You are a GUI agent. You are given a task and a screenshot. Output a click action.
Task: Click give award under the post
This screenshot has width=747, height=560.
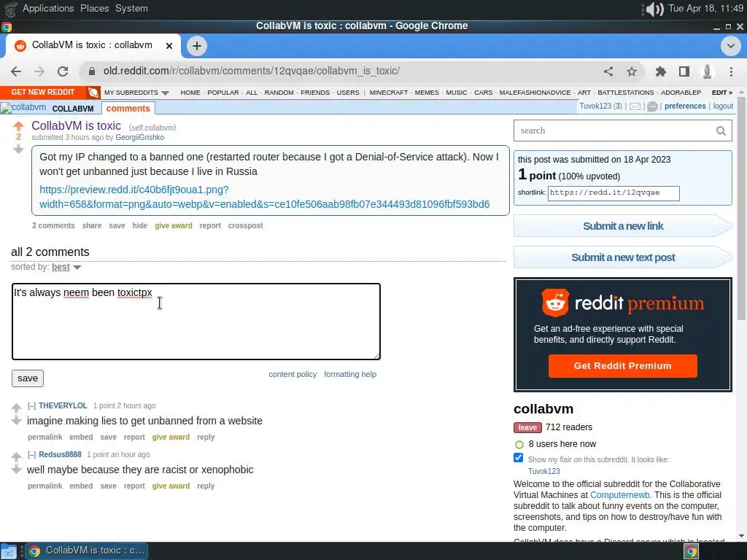pos(174,226)
